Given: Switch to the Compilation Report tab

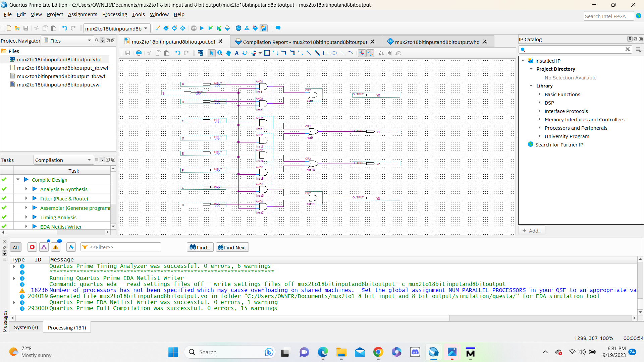Looking at the screenshot, I should 305,42.
